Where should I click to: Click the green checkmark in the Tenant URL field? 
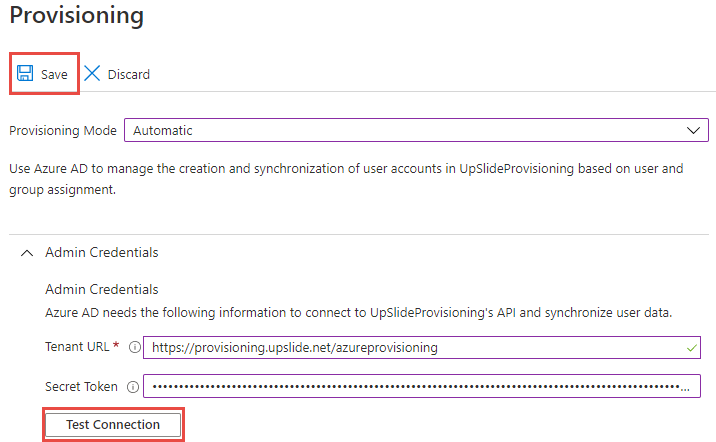[691, 348]
